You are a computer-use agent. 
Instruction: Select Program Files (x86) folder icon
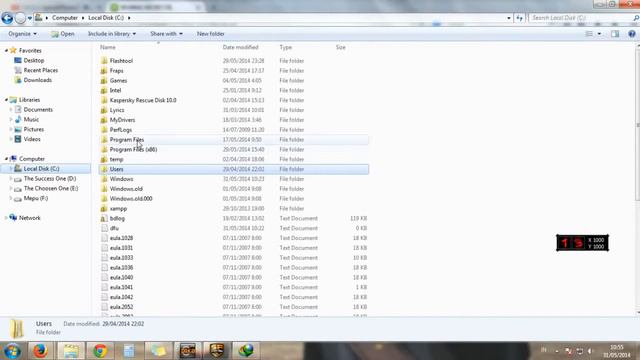click(x=104, y=149)
